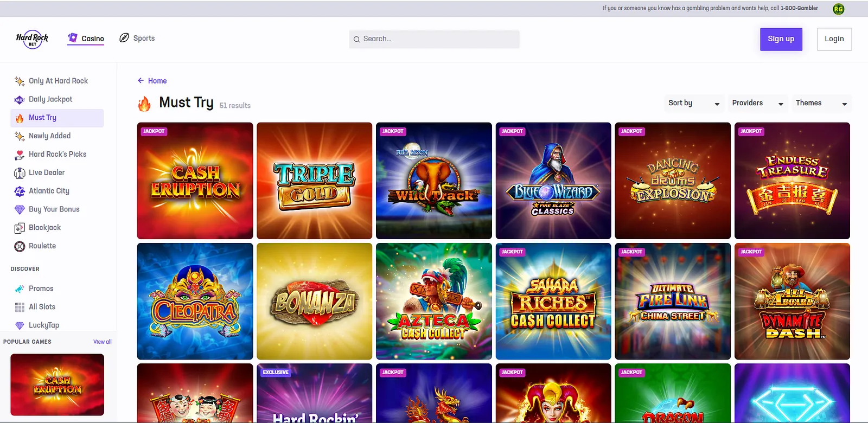The width and height of the screenshot is (868, 423).
Task: Click the Promos megaphone icon
Action: (x=20, y=289)
